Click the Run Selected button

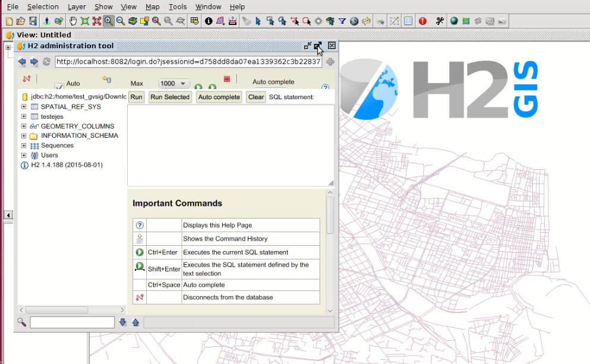click(x=169, y=97)
